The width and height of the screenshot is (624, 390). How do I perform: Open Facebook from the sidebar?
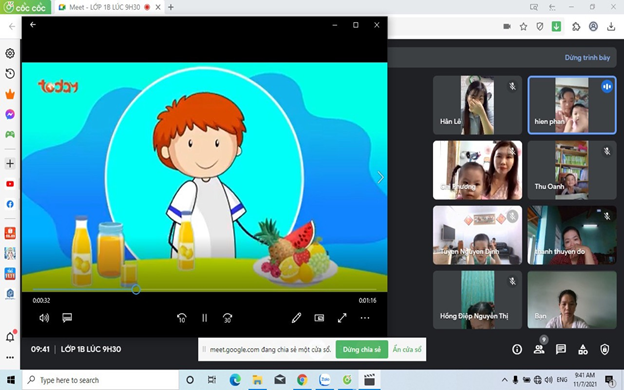coord(10,204)
